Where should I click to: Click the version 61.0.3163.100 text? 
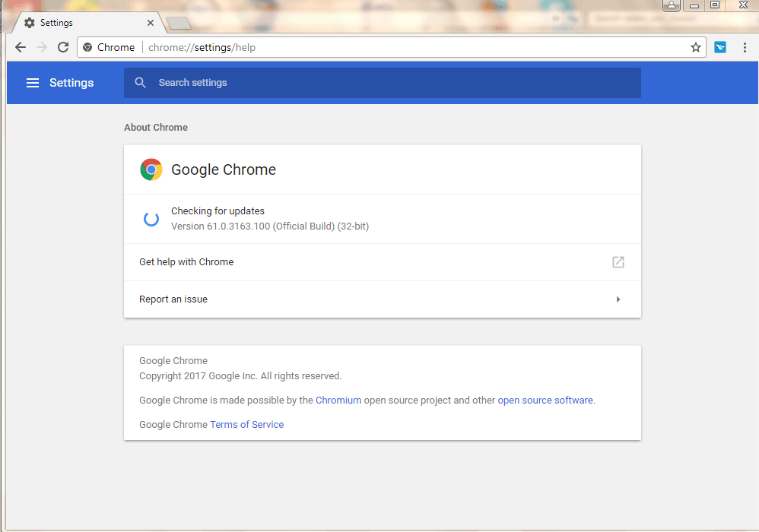pos(270,226)
